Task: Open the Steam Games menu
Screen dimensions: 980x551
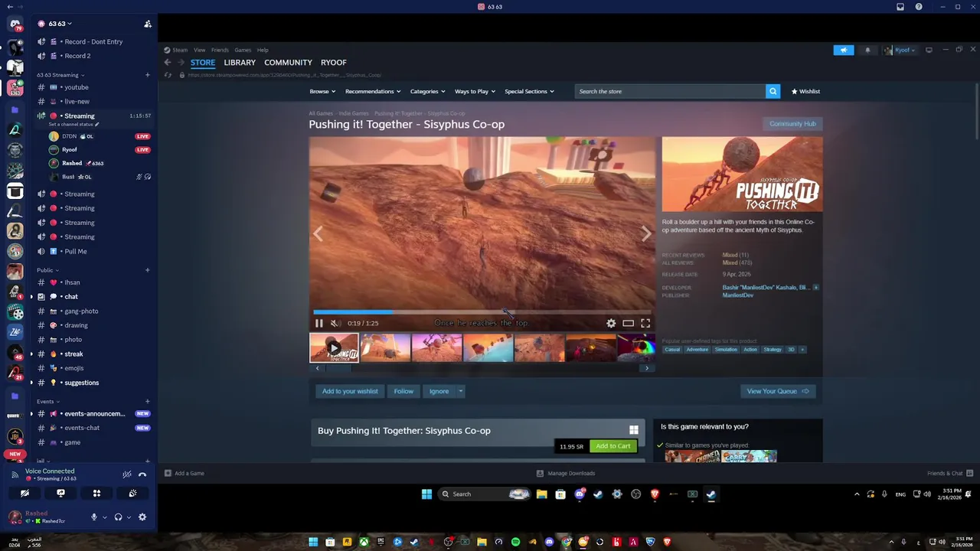Action: [243, 50]
